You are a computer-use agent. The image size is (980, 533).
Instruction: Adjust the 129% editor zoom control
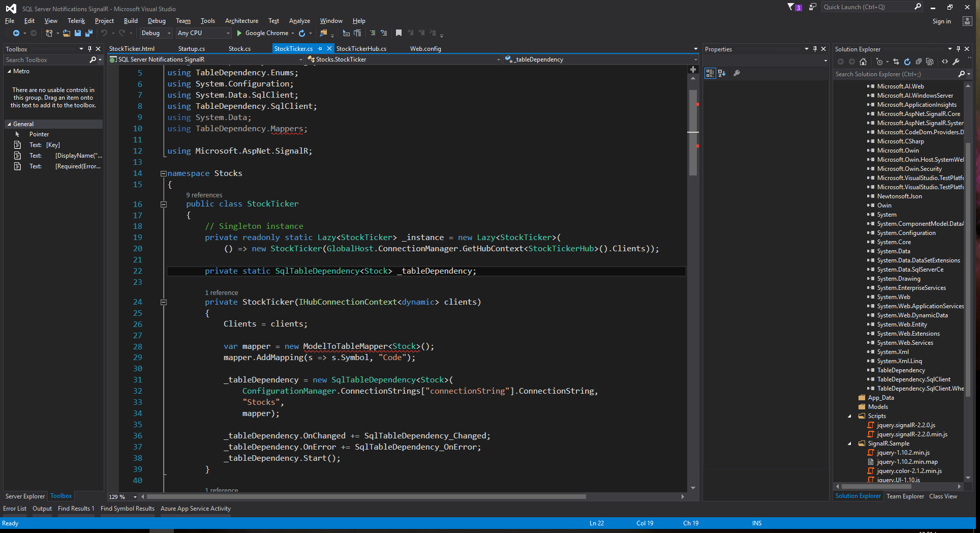coord(121,496)
